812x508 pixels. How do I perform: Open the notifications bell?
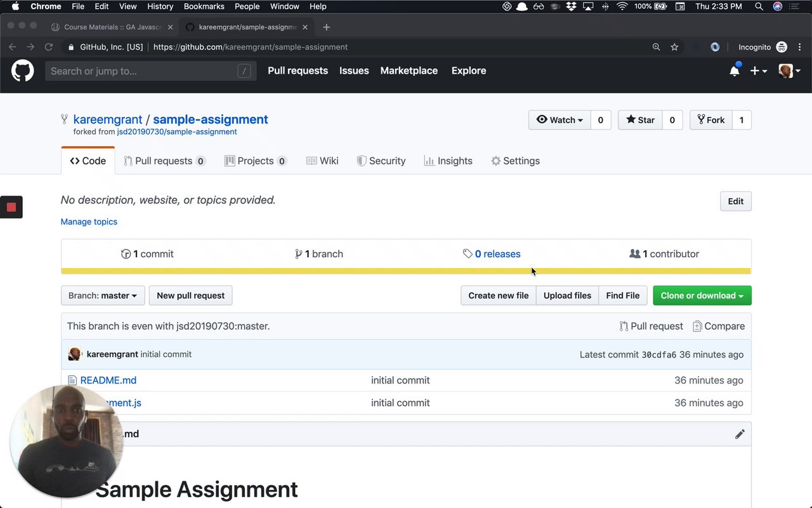pos(735,70)
